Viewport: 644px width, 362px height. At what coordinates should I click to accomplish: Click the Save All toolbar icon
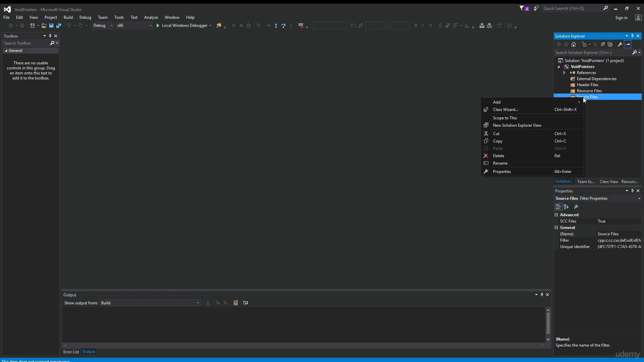[59, 25]
